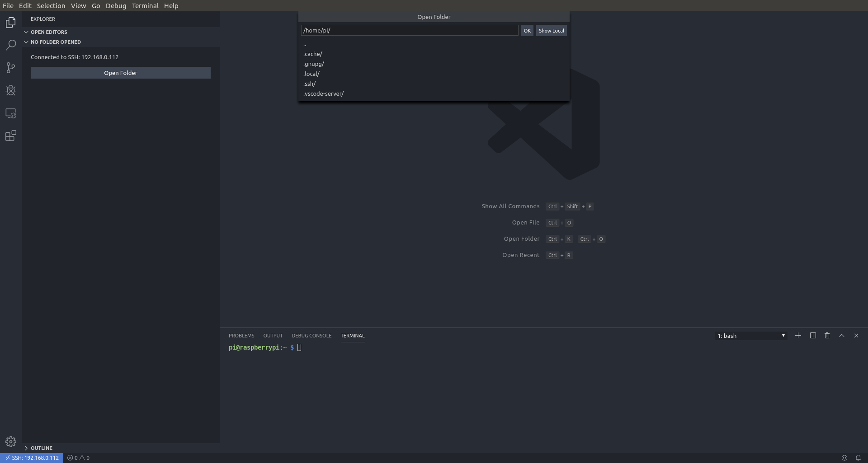Select the Terminal tab
This screenshot has width=868, height=463.
click(x=353, y=336)
